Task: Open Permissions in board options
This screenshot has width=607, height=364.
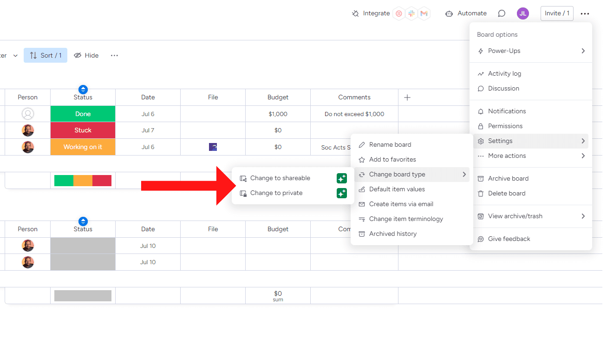Action: [x=531, y=126]
